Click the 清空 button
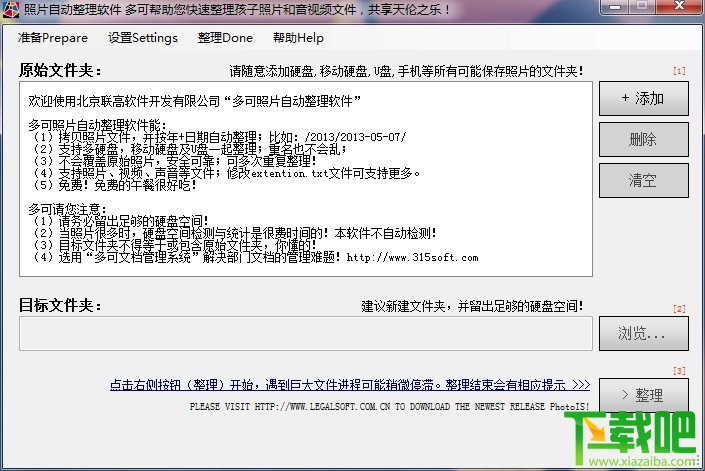Viewport: 705px width, 471px height. tap(643, 180)
